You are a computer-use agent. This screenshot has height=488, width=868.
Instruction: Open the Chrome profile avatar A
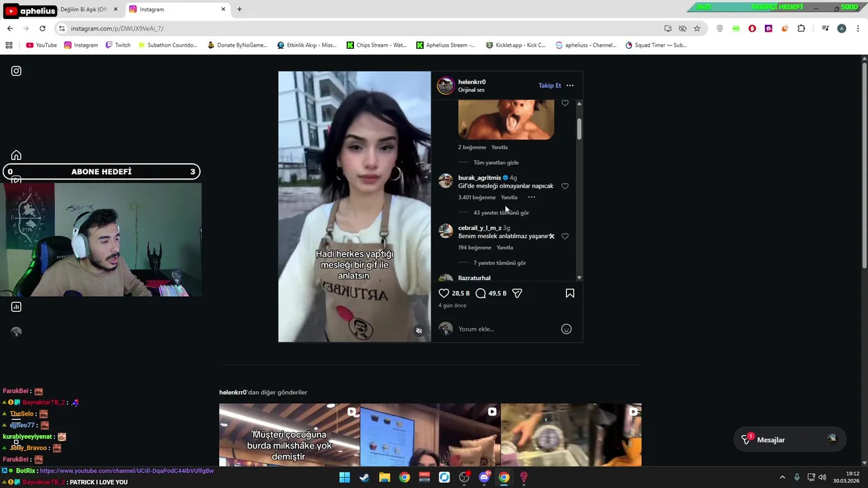point(842,28)
